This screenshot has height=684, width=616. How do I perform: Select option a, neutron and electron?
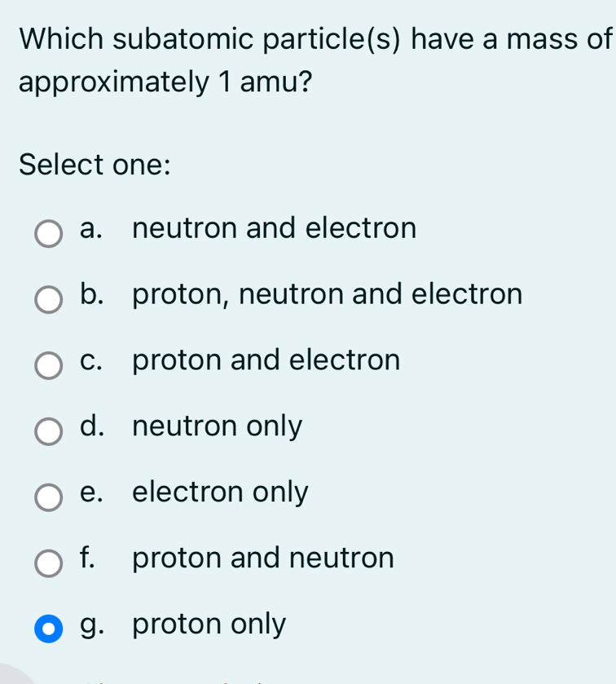pos(47,234)
